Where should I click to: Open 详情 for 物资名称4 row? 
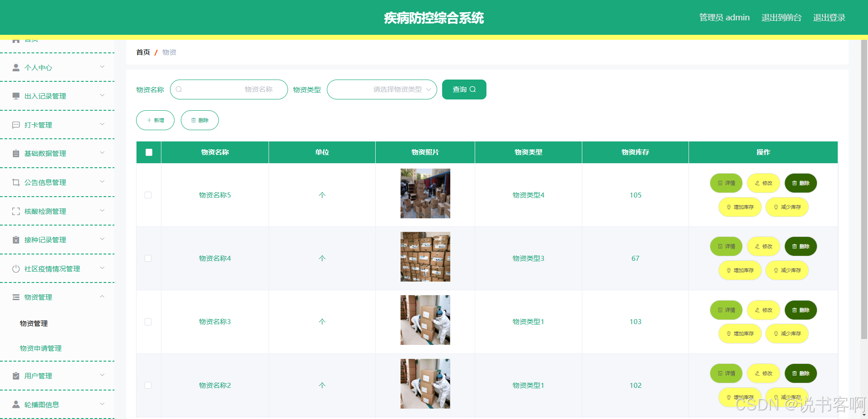(726, 246)
